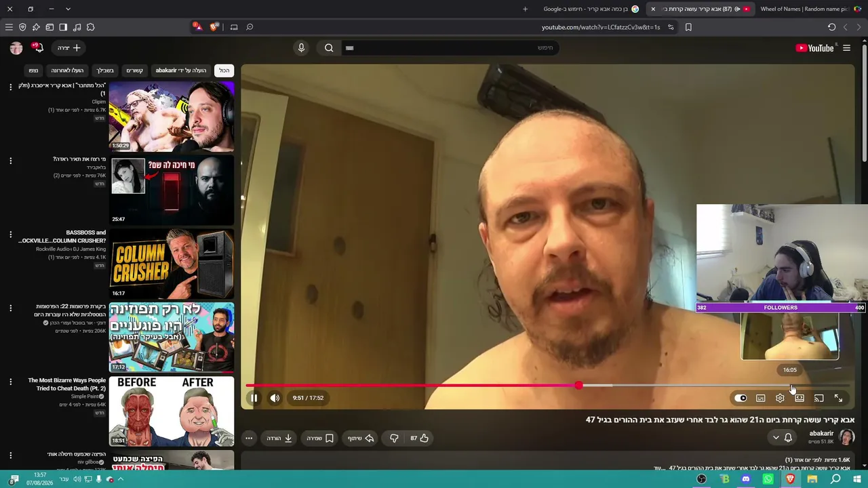Like the video showing 87 likes
This screenshot has width=868, height=488.
(419, 438)
